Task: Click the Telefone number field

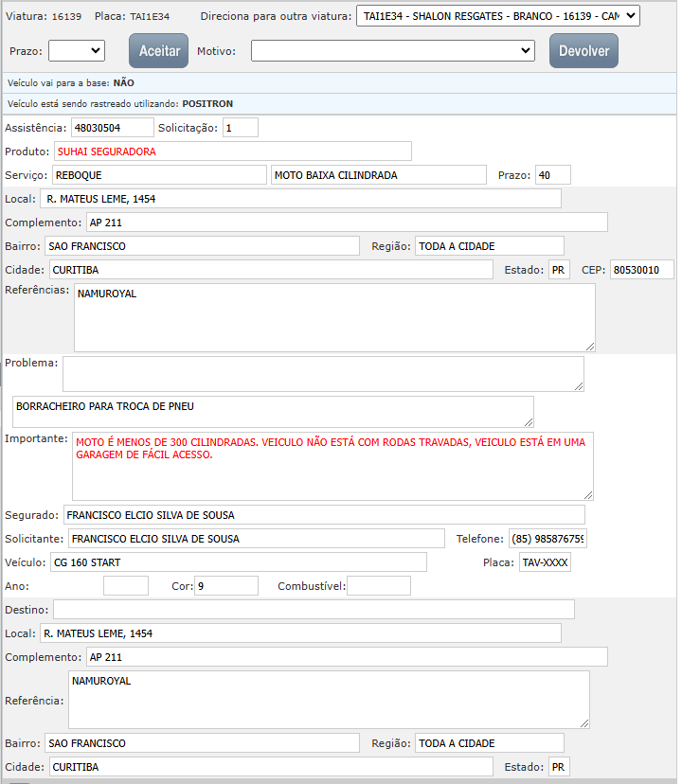Action: pos(547,539)
